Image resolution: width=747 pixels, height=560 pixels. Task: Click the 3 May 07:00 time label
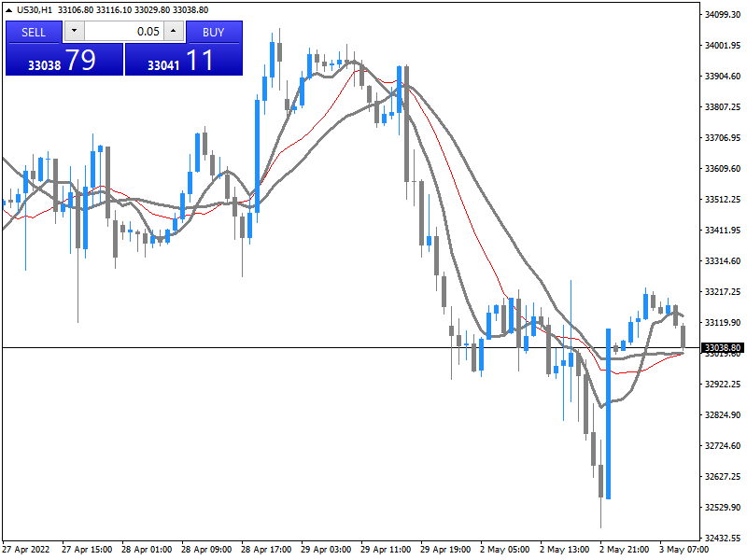coord(684,550)
